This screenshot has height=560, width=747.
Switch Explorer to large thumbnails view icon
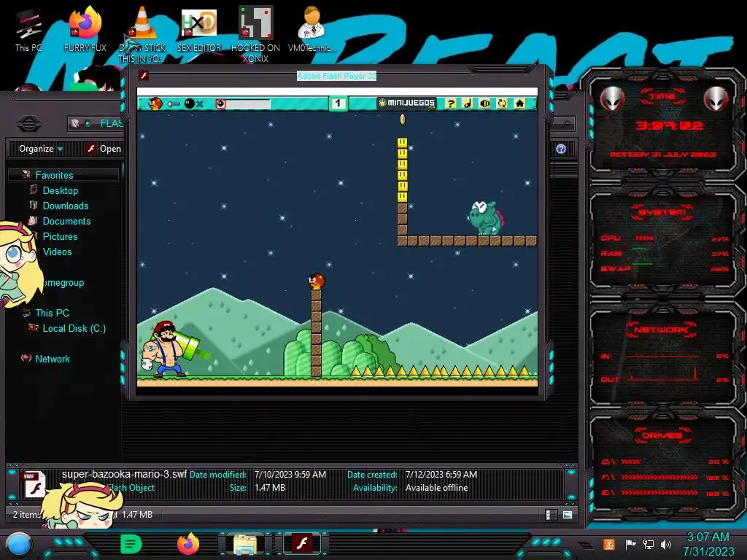568,515
